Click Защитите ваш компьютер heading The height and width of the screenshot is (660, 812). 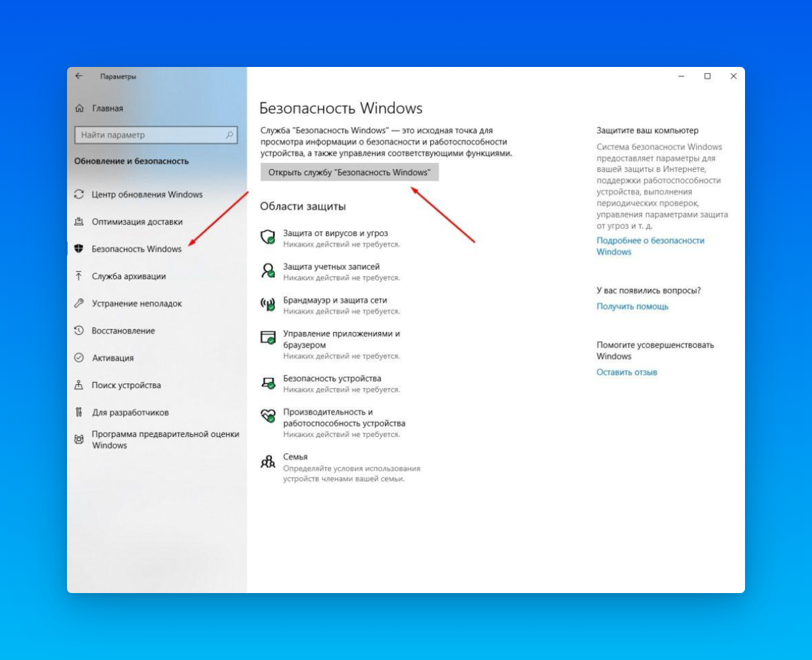pyautogui.click(x=647, y=130)
